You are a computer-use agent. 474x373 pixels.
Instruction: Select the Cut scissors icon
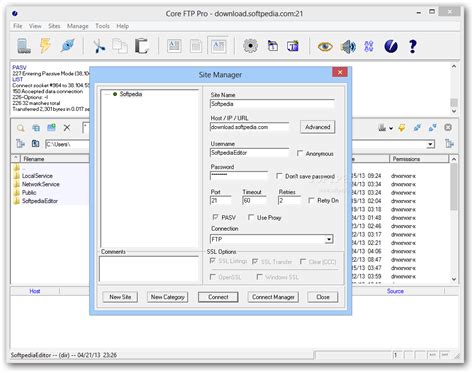tap(99, 46)
